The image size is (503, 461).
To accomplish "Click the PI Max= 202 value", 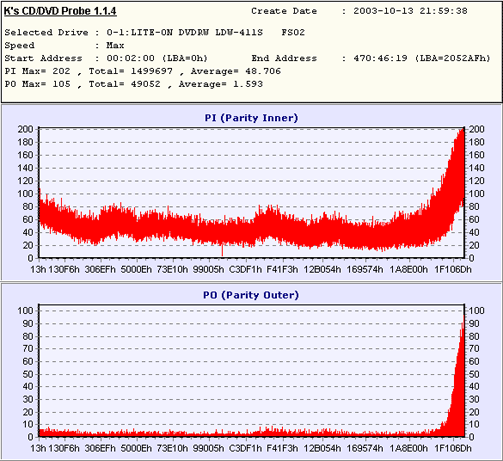I will click(37, 71).
